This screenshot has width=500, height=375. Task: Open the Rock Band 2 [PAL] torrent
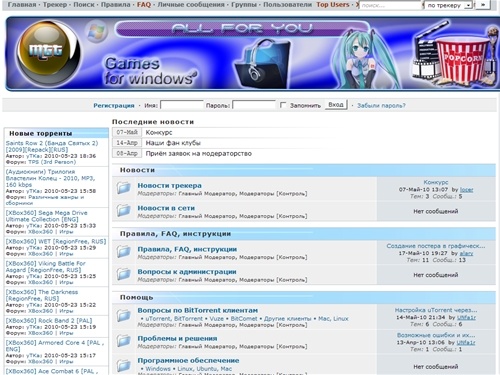tap(49, 321)
